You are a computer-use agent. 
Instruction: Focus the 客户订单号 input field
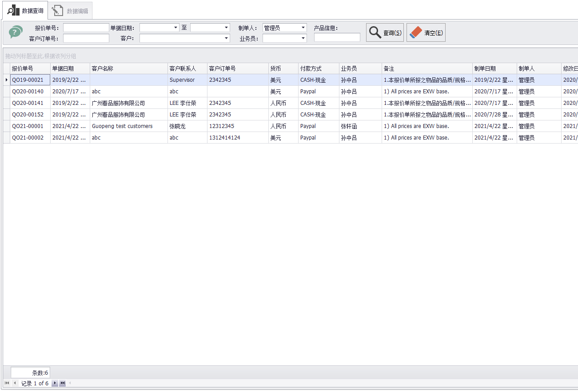[86, 38]
